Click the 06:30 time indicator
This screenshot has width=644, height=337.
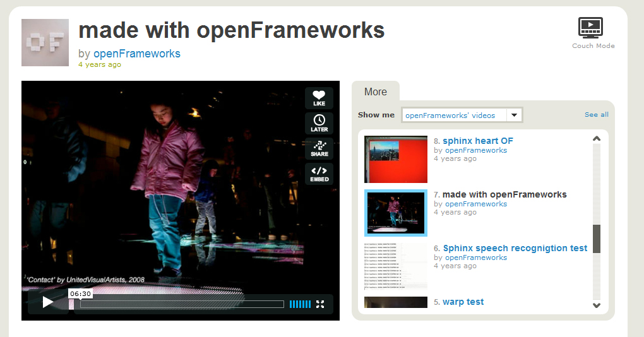tap(80, 294)
